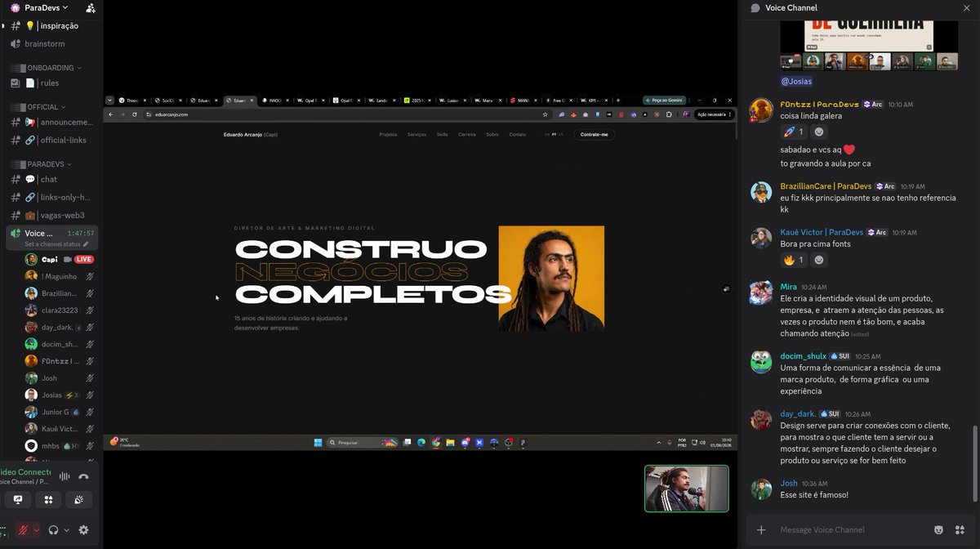Viewport: 980px width, 549px height.
Task: Open the emoji picker
Action: (938, 530)
